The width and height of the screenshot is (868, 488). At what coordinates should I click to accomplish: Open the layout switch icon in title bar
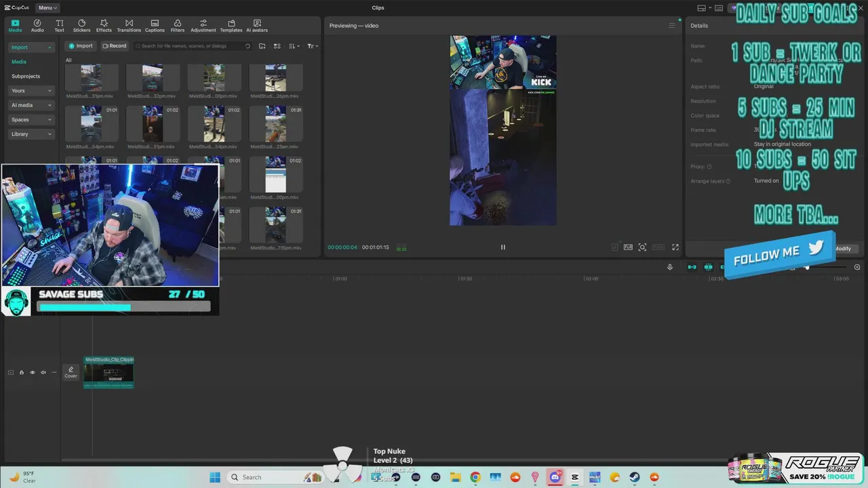click(702, 8)
